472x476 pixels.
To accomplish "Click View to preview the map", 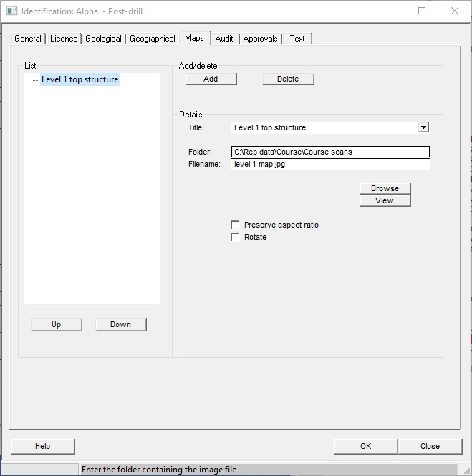I will pyautogui.click(x=385, y=200).
